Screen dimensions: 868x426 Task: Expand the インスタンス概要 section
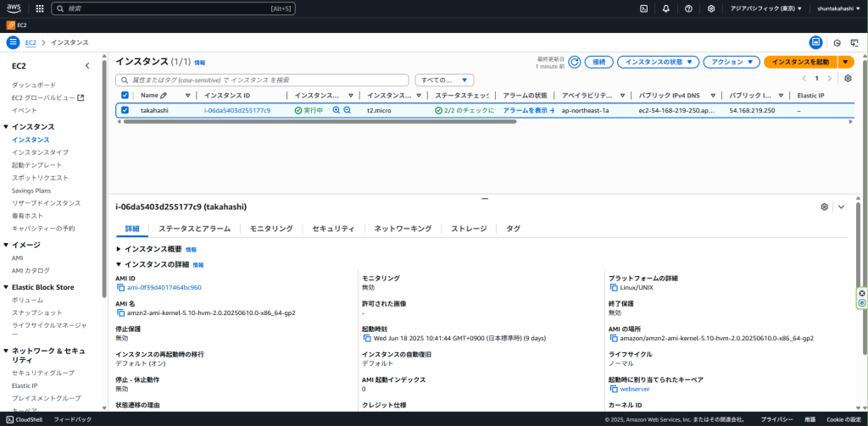[x=119, y=250]
